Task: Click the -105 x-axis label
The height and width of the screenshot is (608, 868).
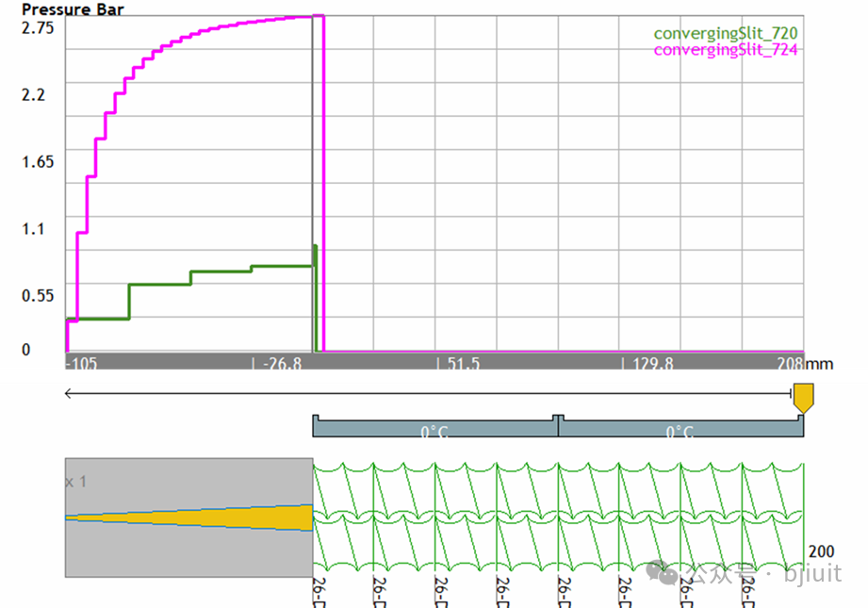Action: point(83,364)
